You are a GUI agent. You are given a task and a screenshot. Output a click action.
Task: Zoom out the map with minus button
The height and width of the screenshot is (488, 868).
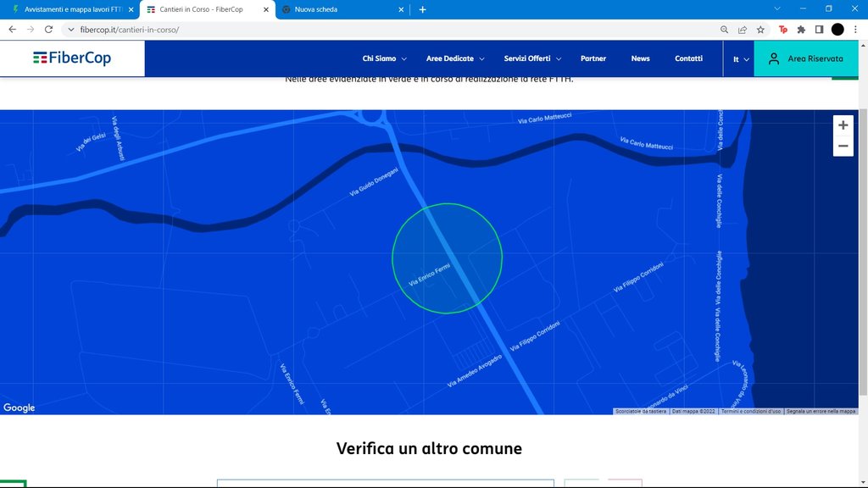tap(843, 146)
